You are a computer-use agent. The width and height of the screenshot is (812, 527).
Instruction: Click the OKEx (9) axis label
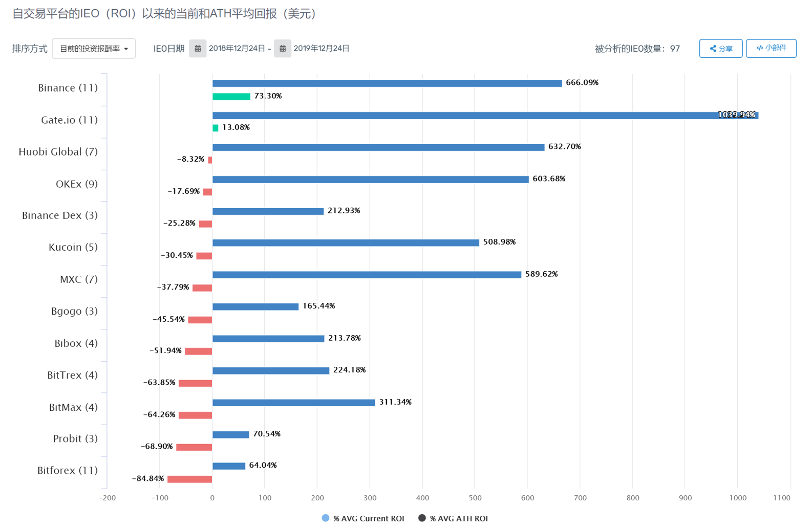coord(77,184)
